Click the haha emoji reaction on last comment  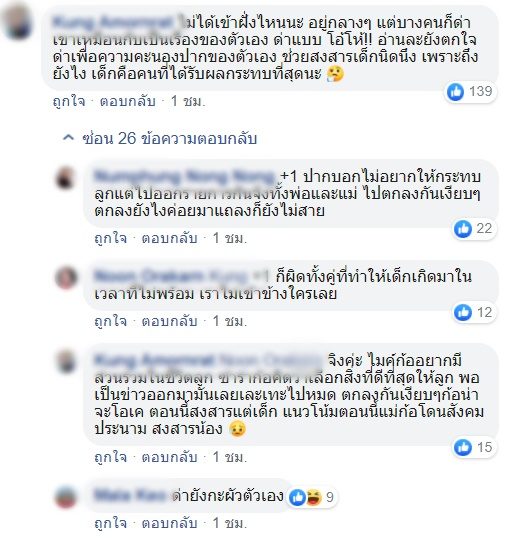pos(313,497)
